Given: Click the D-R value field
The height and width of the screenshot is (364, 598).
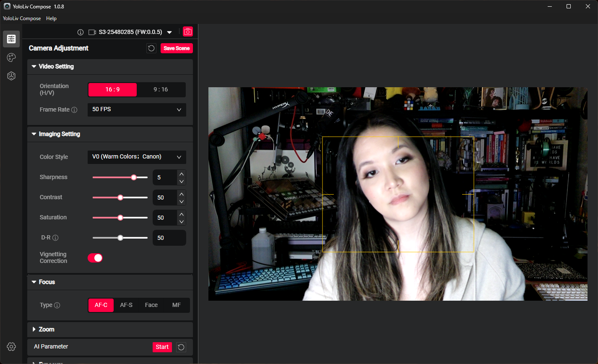Looking at the screenshot, I should pyautogui.click(x=169, y=238).
